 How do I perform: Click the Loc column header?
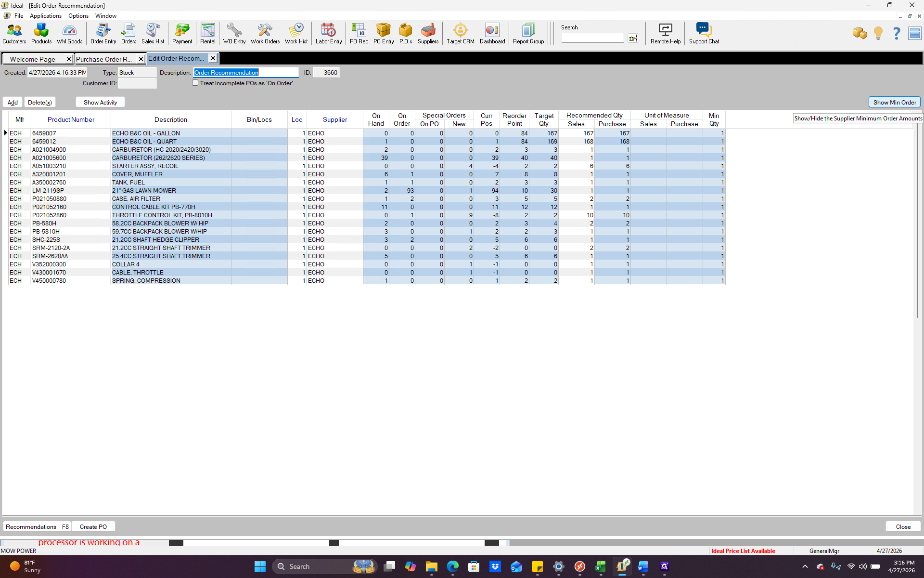pos(297,119)
